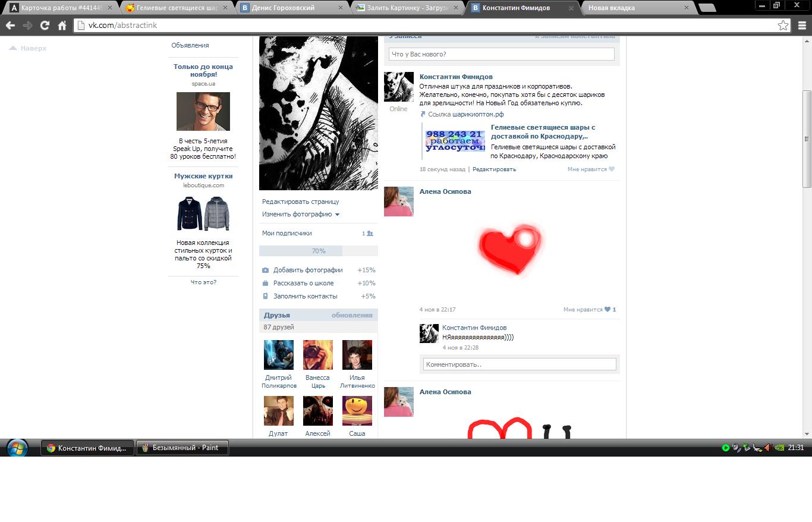Click Наверх to go to top
This screenshot has height=522, width=812.
33,48
